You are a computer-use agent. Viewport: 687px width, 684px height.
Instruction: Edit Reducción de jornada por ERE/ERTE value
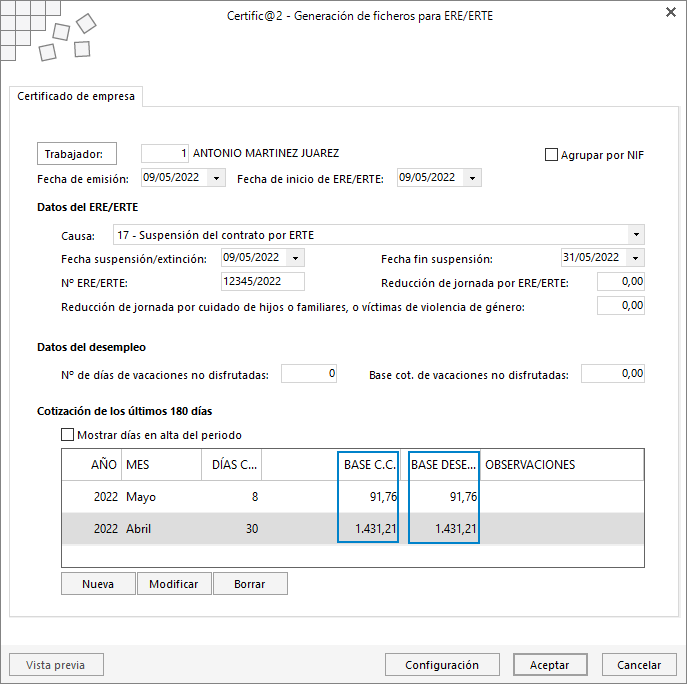tap(620, 281)
